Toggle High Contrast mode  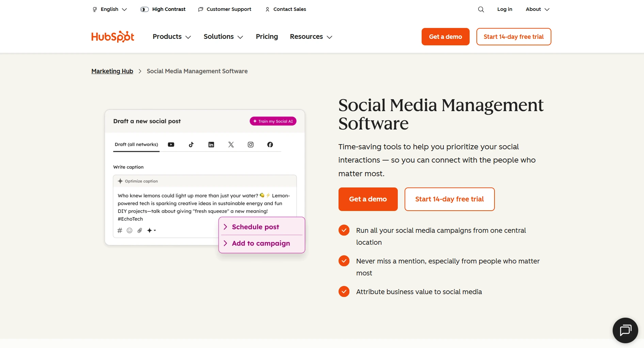coord(163,9)
